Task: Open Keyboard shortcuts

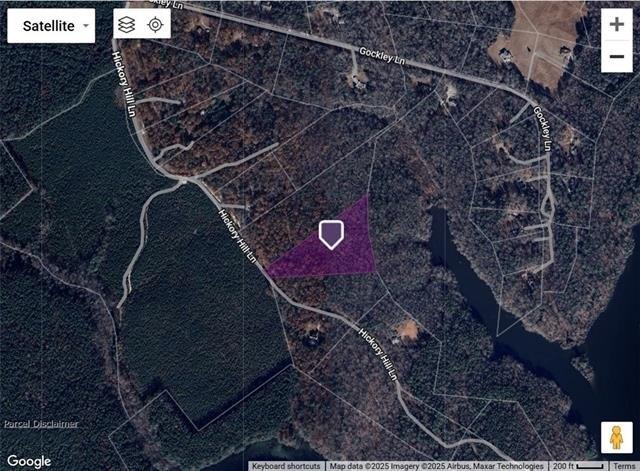Action: pos(286,466)
